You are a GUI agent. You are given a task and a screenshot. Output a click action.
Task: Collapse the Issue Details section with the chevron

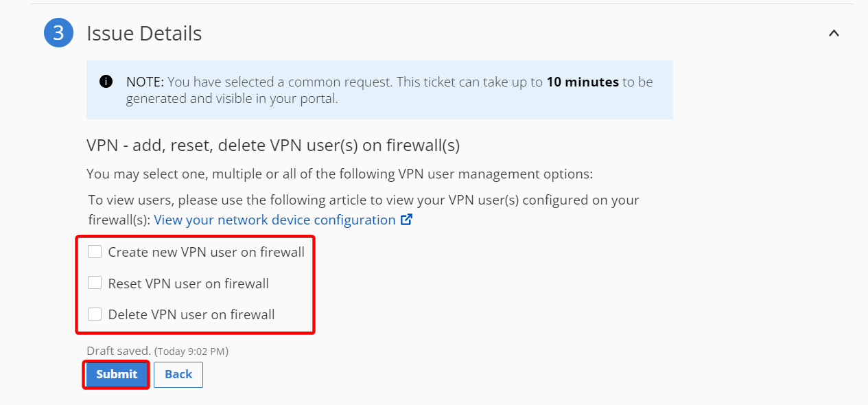coord(834,33)
